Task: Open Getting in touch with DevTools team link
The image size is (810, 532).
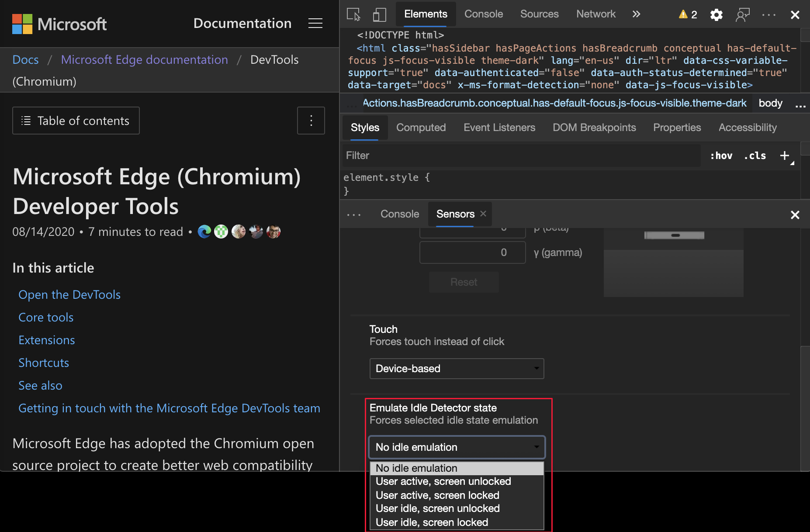Action: (x=169, y=408)
